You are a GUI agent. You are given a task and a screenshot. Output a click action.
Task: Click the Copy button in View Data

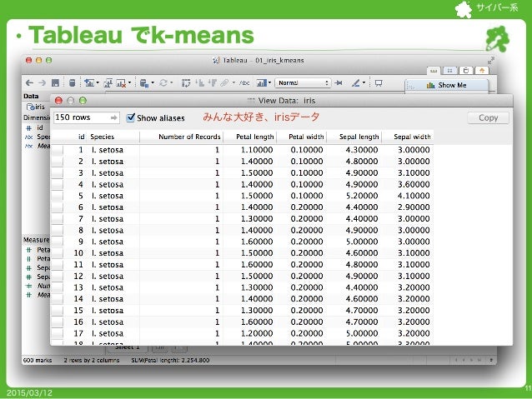(x=489, y=118)
